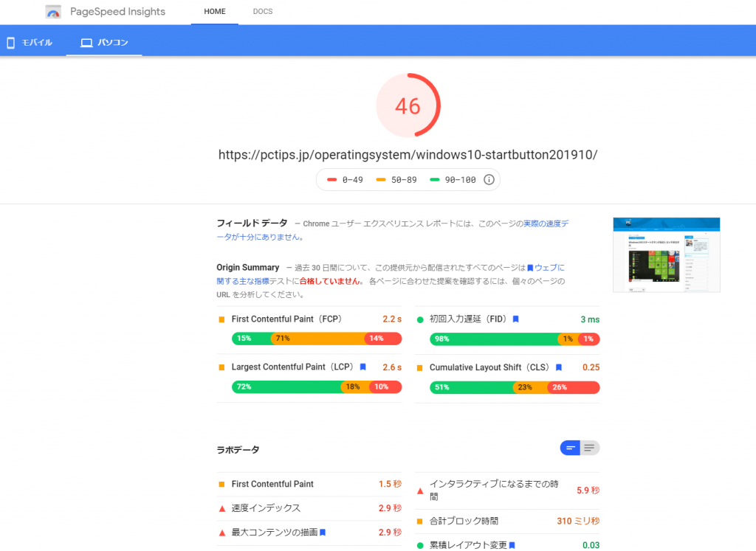The image size is (756, 551).
Task: Click orange square icon beside 合計ブロック時間
Action: [419, 521]
